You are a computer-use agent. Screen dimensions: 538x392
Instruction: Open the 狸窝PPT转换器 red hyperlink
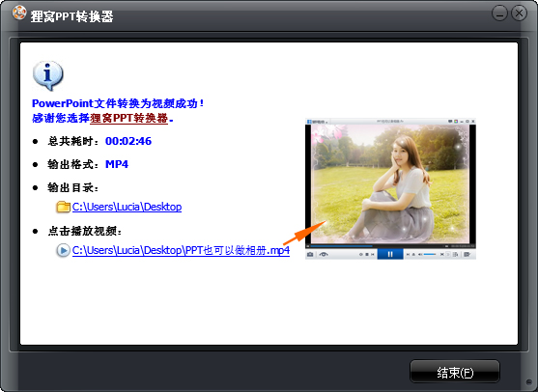(x=129, y=119)
